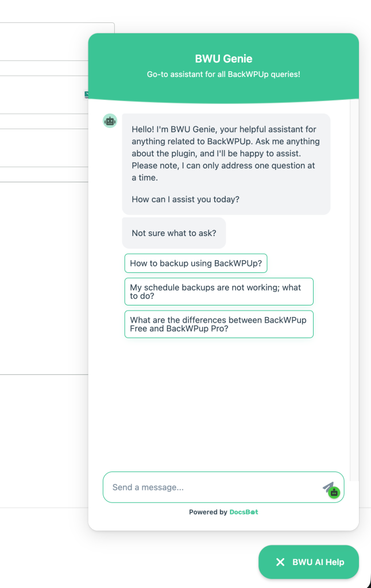
Task: Click the 'How can I assist you today?' text
Action: [185, 199]
